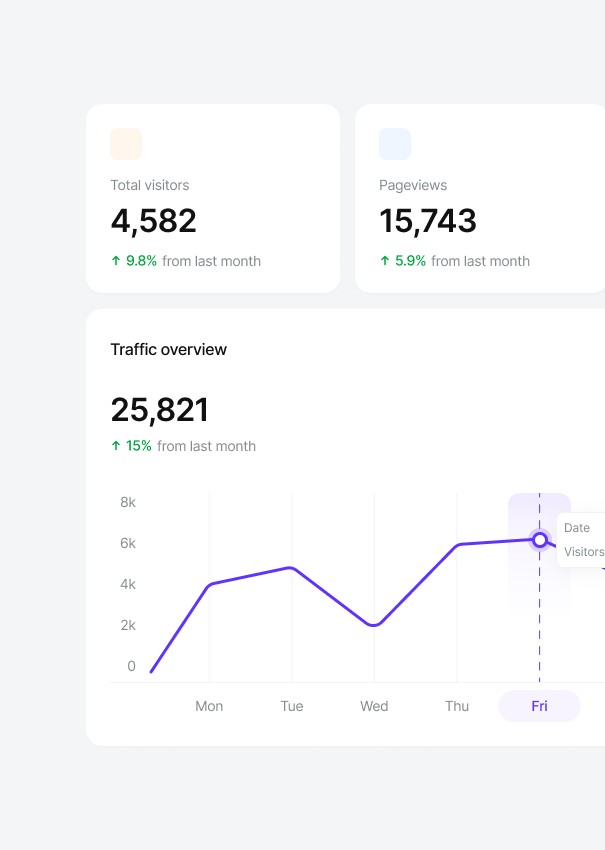Click the 15% growth figure
This screenshot has width=605, height=850.
138,446
